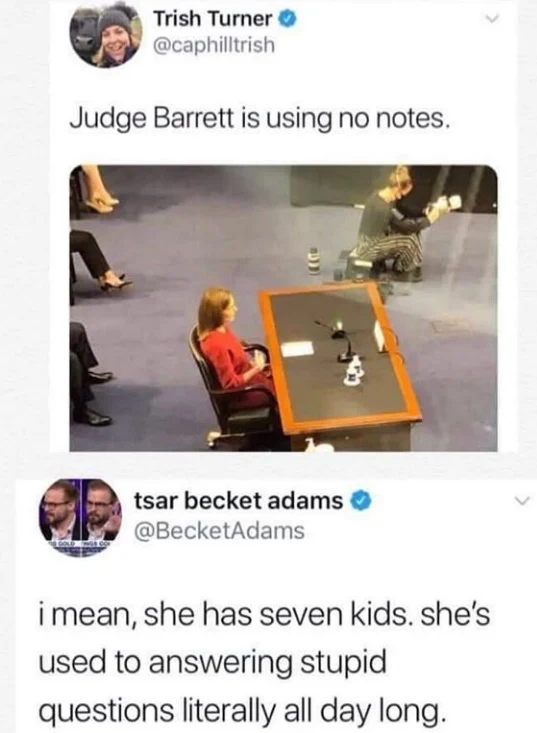Click Trish Turner's blue verified badge

pos(287,19)
